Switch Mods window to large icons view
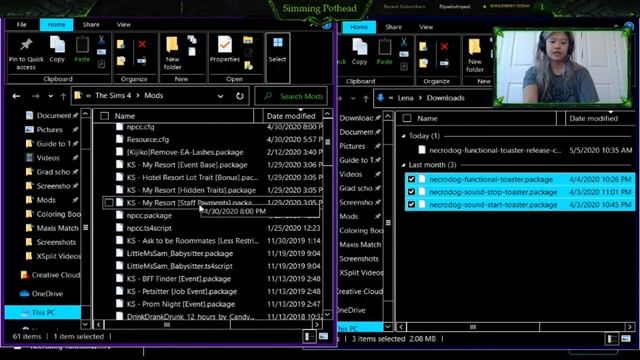The image size is (640, 360). (323, 336)
